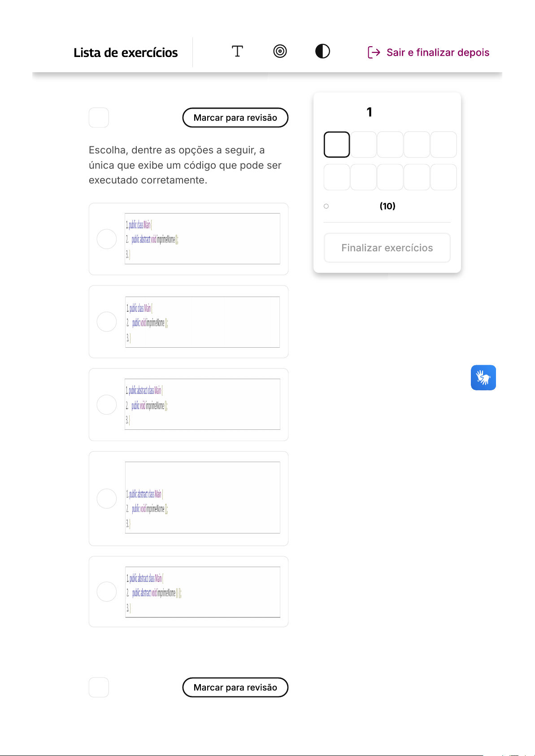Go to the highlighted first question box
The image size is (535, 756).
337,144
